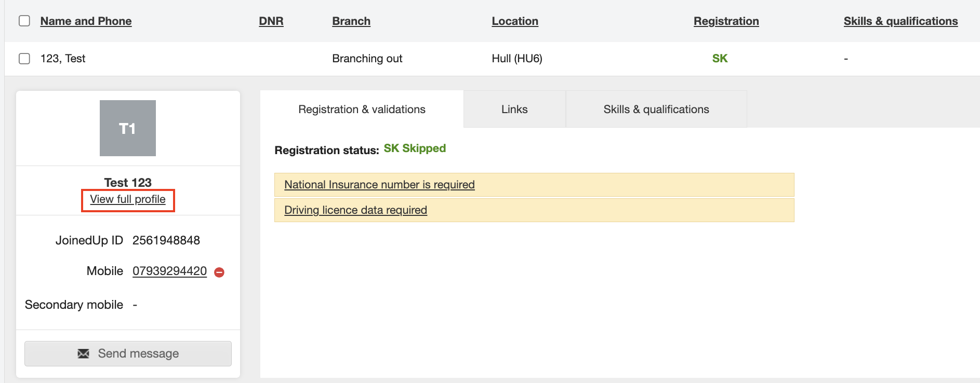The width and height of the screenshot is (980, 383).
Task: Click the mobile number 07939294420 link
Action: pos(169,271)
